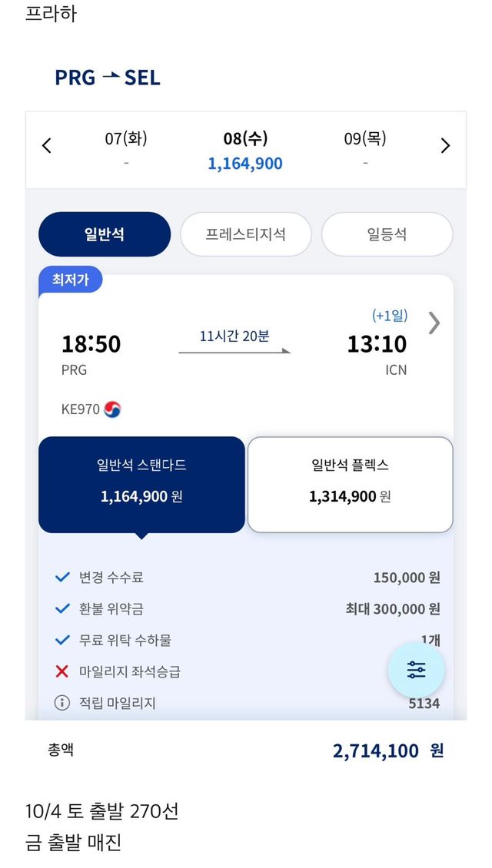Image resolution: width=492 pixels, height=868 pixels.
Task: Expand flight details with the right chevron
Action: pyautogui.click(x=434, y=323)
